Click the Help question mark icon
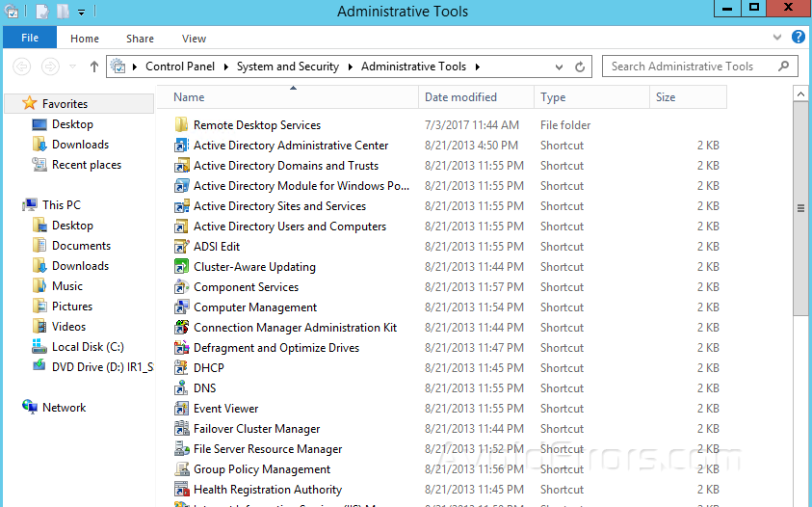This screenshot has height=507, width=812. 798,38
